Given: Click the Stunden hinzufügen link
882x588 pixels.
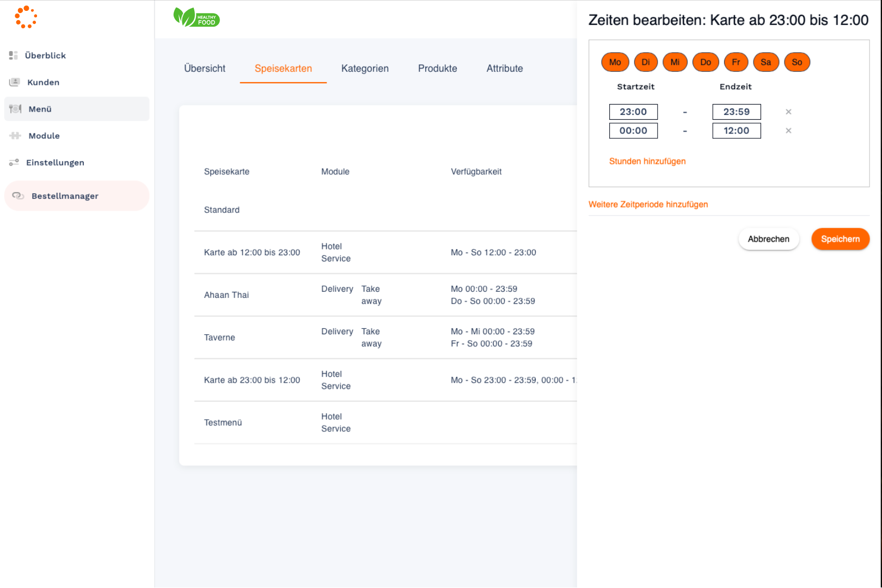Looking at the screenshot, I should pos(647,161).
